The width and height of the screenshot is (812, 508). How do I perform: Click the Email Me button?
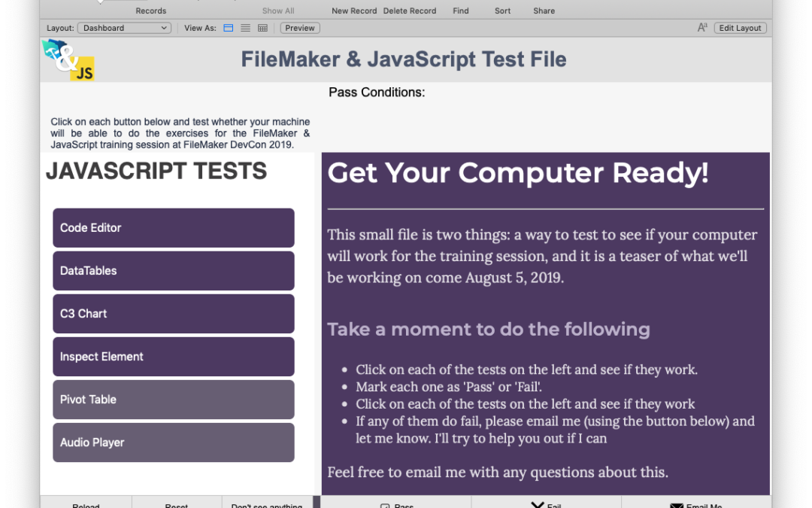(x=696, y=503)
